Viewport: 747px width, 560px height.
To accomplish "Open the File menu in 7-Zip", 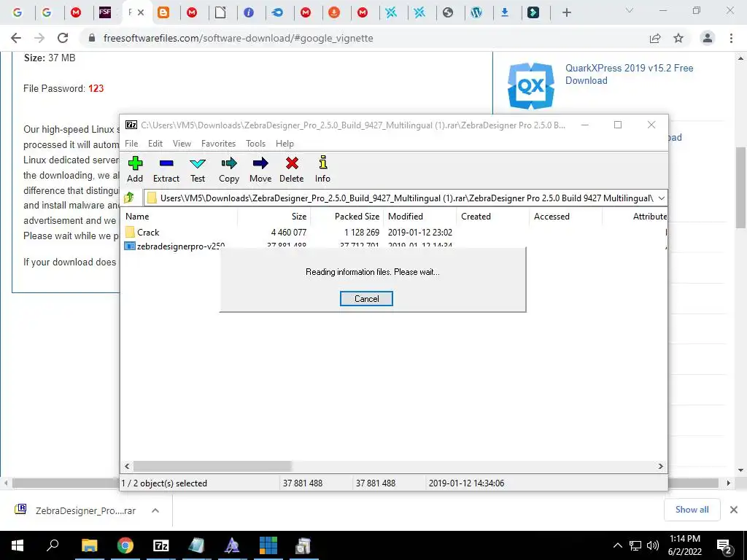I will pos(131,144).
